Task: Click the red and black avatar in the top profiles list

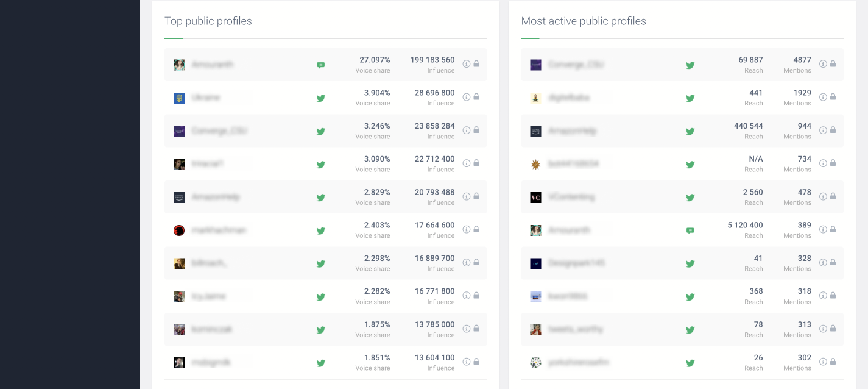Action: pos(179,230)
